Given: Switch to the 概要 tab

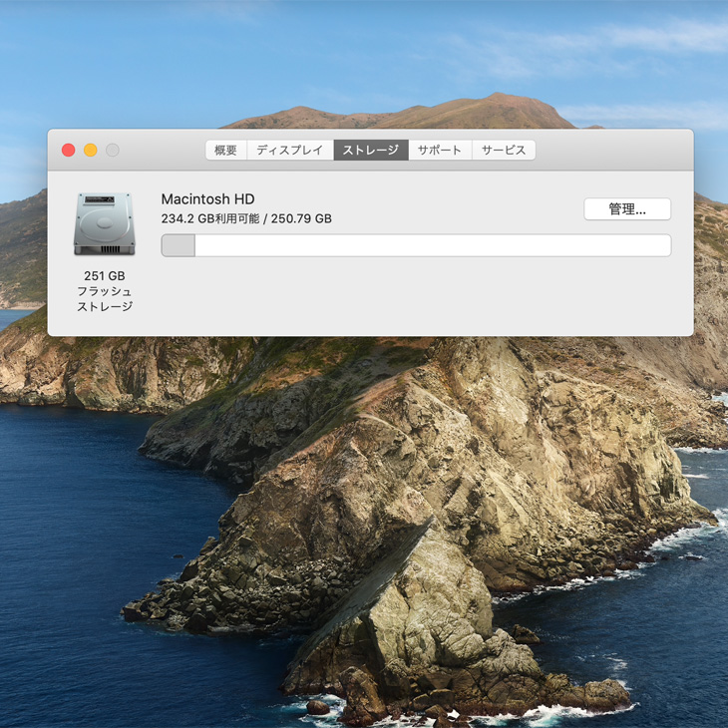Looking at the screenshot, I should point(226,151).
